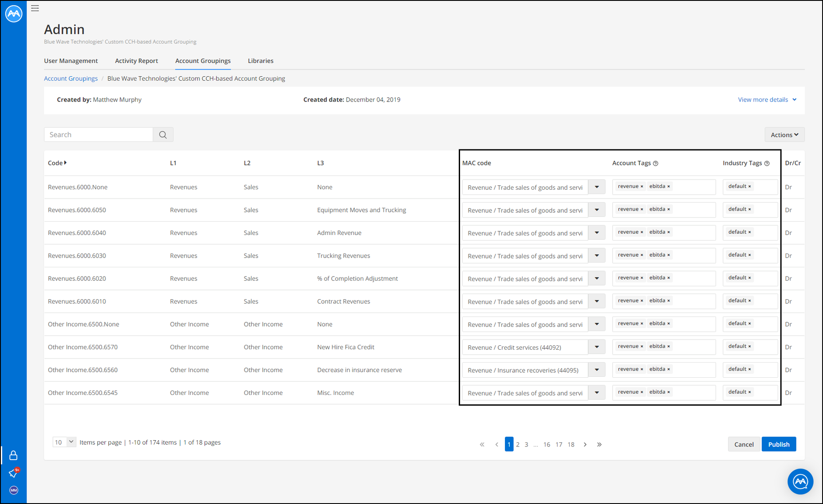Screen dimensions: 823x504
Task: Open MAC code dropdown for Admin Revenue
Action: coord(597,233)
